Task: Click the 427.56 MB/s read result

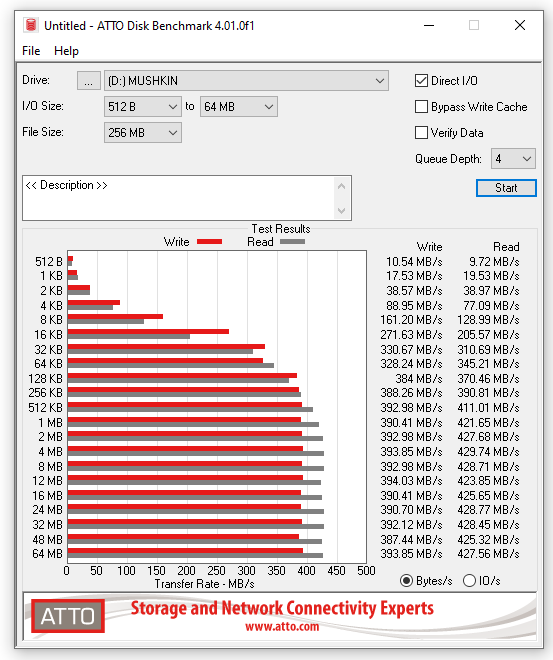Action: (488, 554)
